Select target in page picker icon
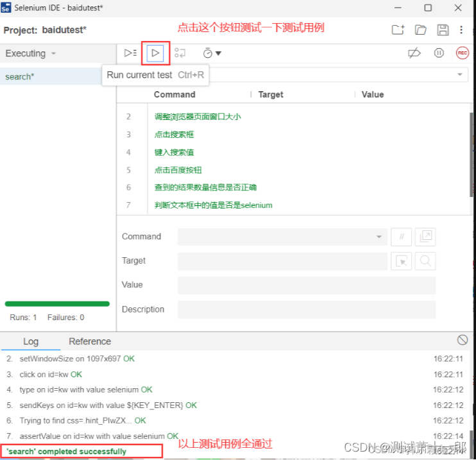This screenshot has width=476, height=460. [402, 261]
